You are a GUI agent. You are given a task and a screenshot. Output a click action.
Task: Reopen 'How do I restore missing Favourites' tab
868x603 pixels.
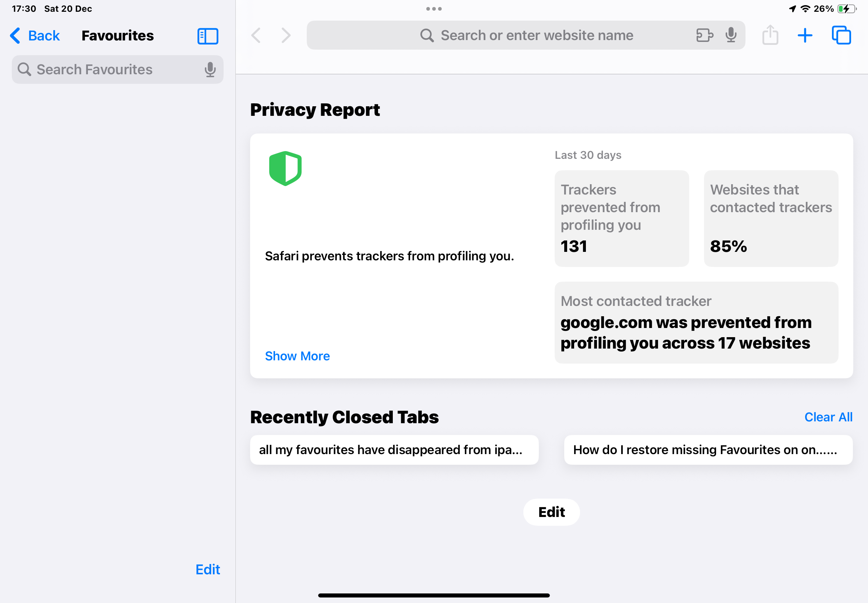708,450
